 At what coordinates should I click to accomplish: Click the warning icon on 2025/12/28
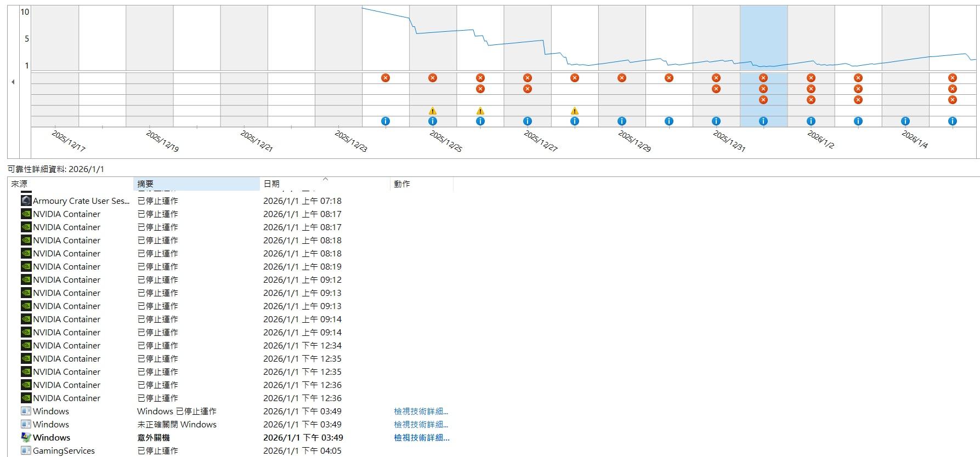point(574,111)
